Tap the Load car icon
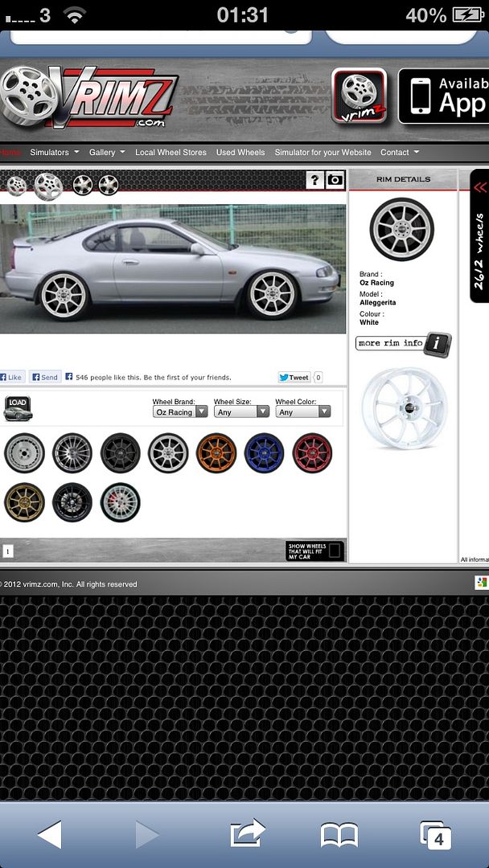The image size is (489, 868). point(18,408)
